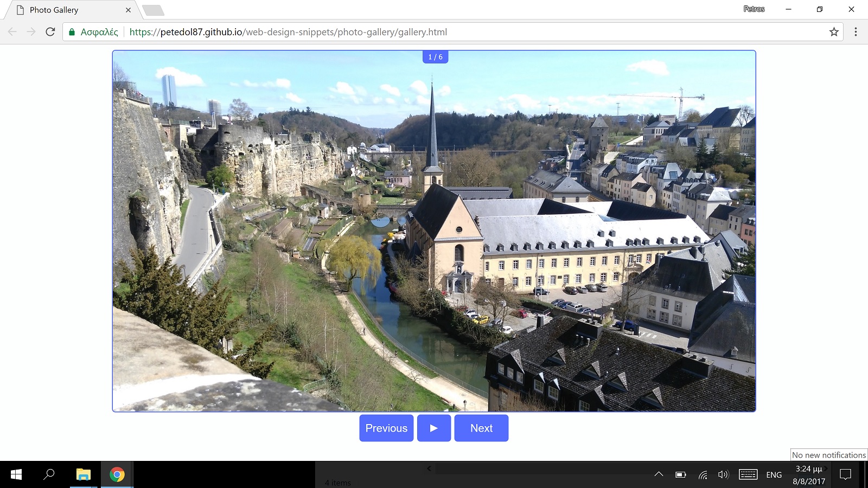Viewport: 868px width, 488px height.
Task: Click the forward navigation arrow
Action: (30, 32)
